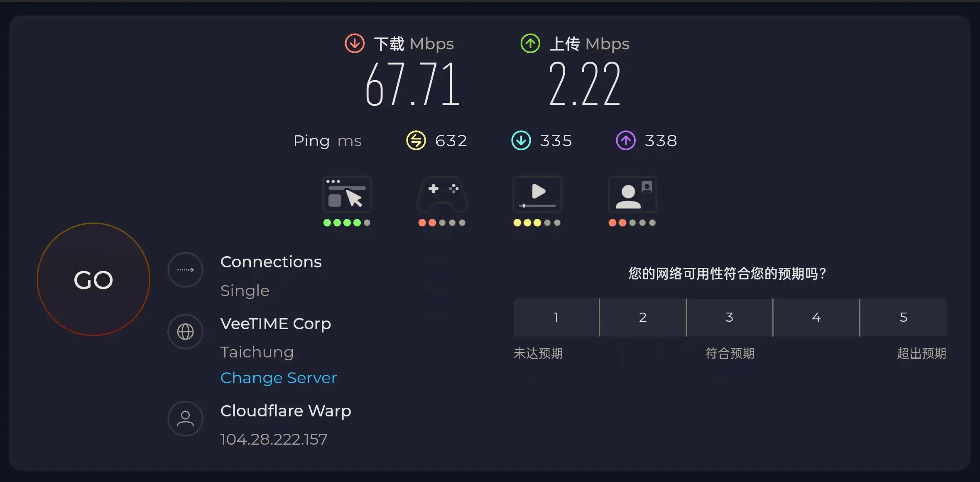Click the Change Server link

(278, 378)
